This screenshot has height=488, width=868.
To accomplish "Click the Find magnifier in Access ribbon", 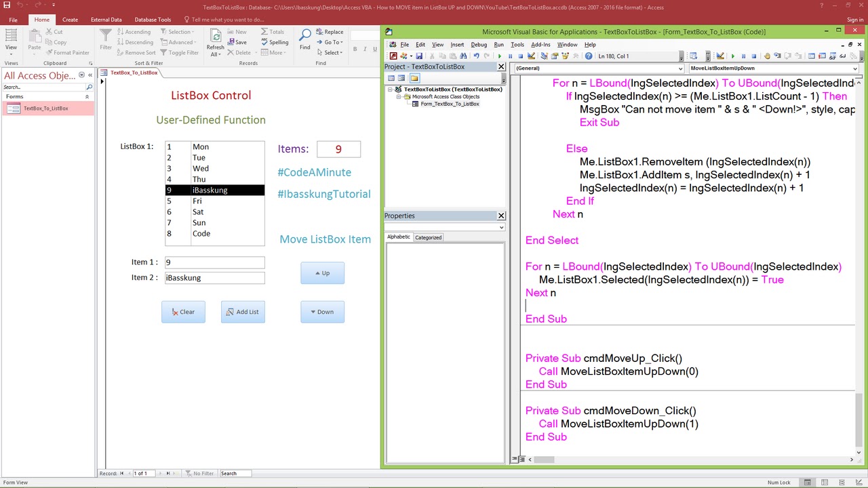I will pyautogui.click(x=305, y=39).
